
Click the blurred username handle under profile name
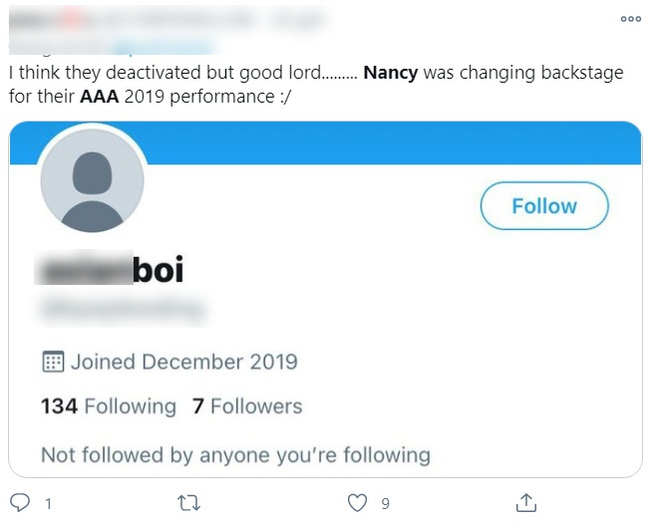120,310
